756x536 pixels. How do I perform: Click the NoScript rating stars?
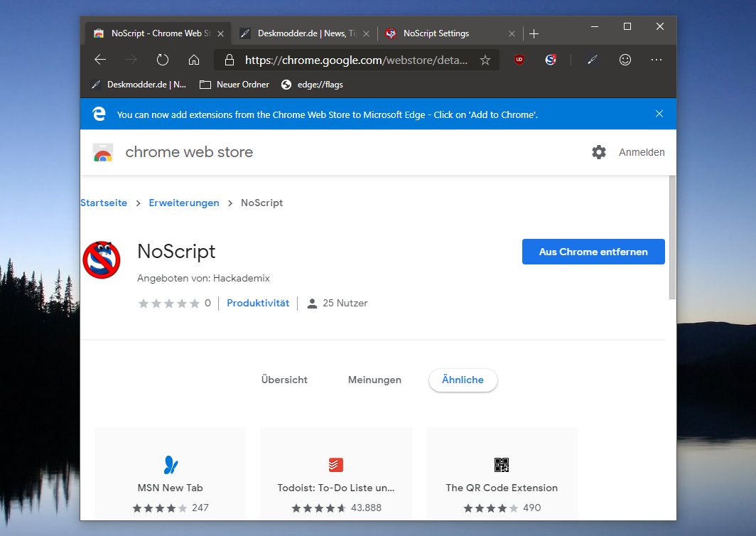coord(169,303)
